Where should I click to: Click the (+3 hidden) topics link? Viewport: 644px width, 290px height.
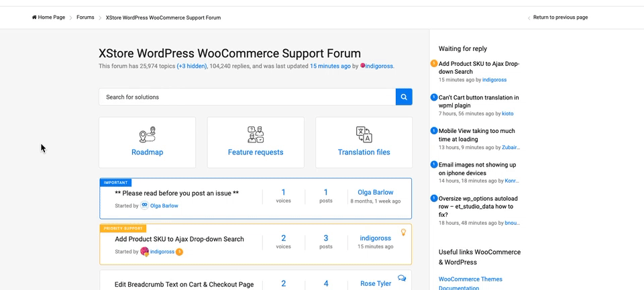click(x=192, y=66)
